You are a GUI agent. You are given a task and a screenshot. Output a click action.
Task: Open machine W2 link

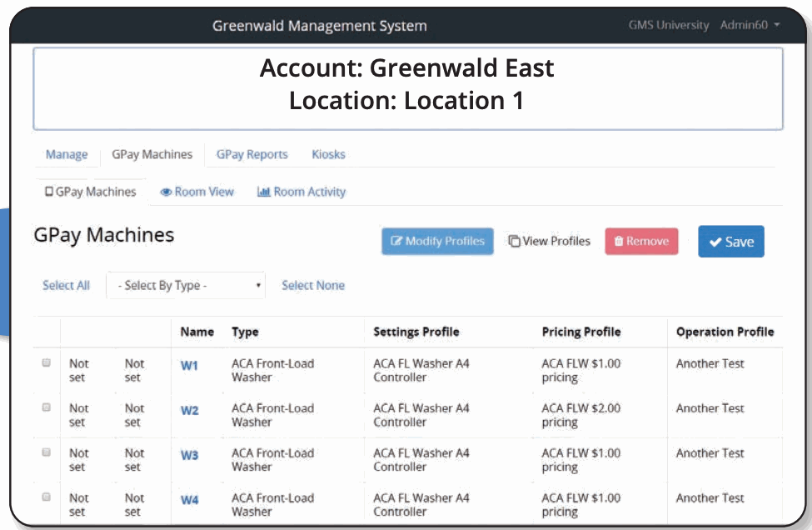[x=190, y=410]
